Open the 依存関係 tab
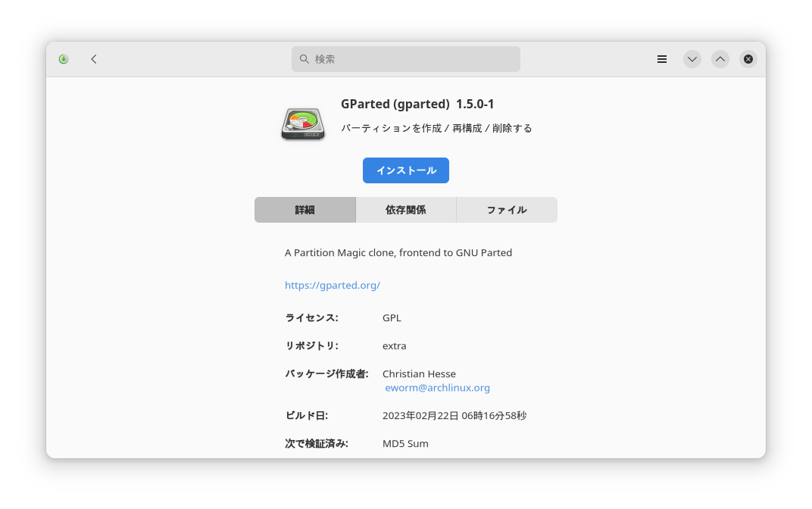Image resolution: width=812 pixels, height=509 pixels. (405, 210)
